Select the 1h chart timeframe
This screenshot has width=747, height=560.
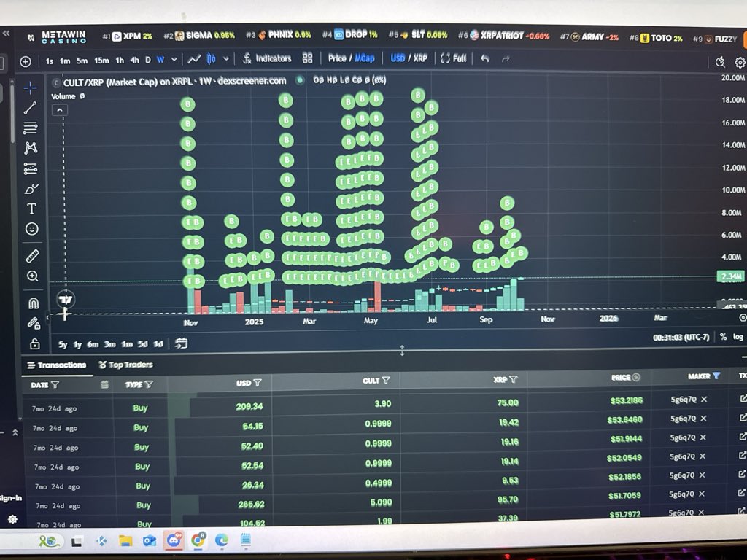[x=119, y=59]
